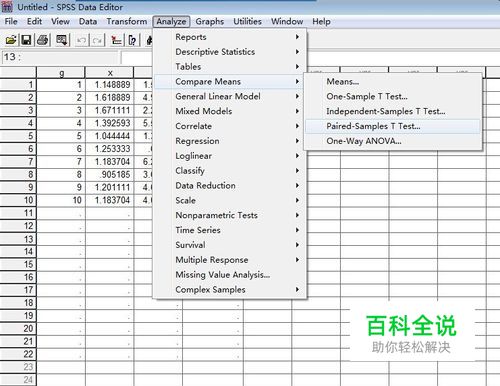Expand the Time Series submenu

click(230, 230)
